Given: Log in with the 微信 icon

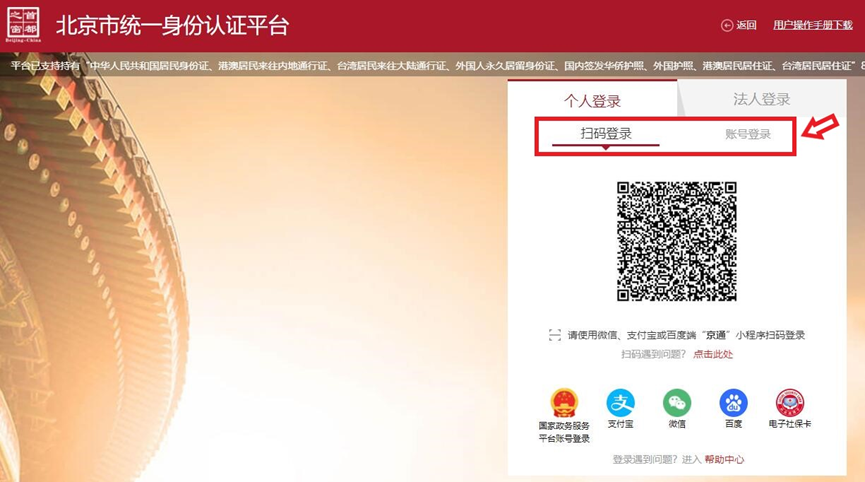Looking at the screenshot, I should click(x=677, y=403).
